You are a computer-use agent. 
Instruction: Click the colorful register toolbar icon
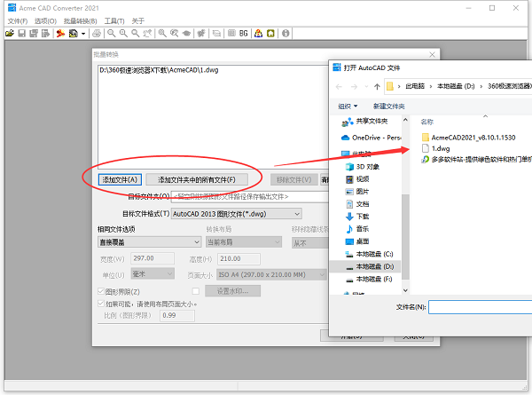click(x=259, y=33)
